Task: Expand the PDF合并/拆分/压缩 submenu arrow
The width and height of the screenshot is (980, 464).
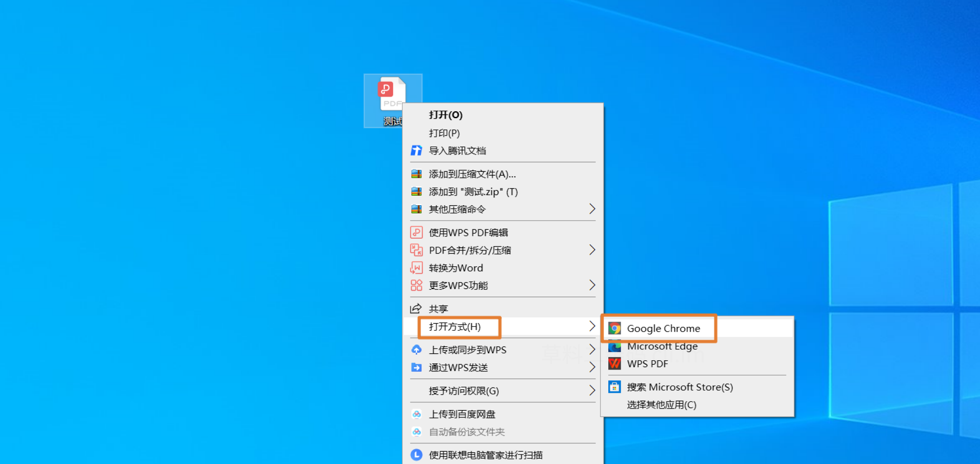Action: [592, 250]
